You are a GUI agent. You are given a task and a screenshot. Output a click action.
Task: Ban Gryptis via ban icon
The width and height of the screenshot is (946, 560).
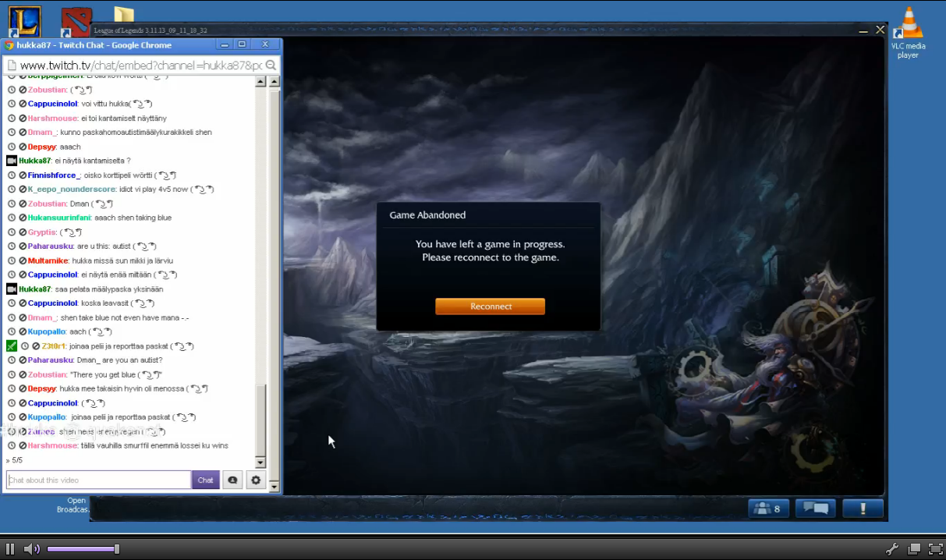point(23,232)
